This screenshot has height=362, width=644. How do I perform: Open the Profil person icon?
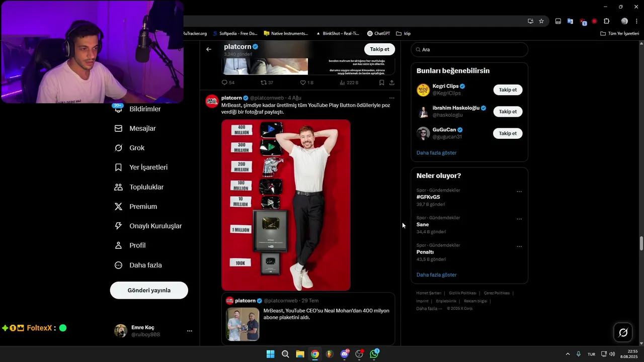click(x=118, y=245)
